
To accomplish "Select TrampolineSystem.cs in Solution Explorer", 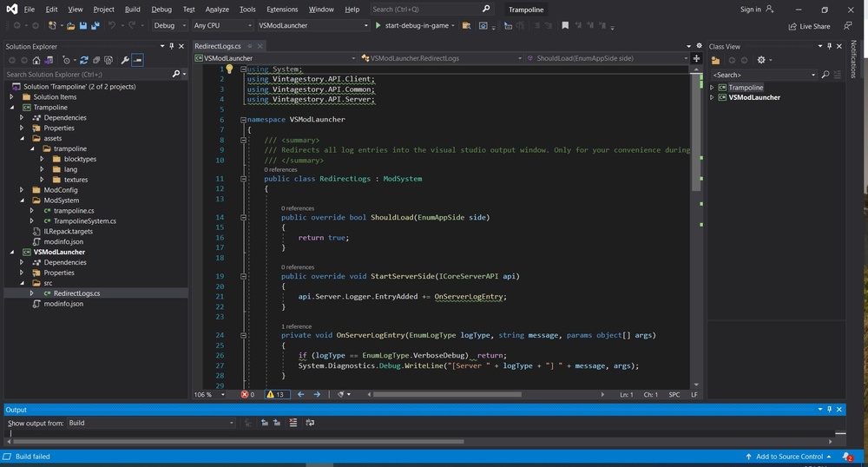I will (x=84, y=221).
